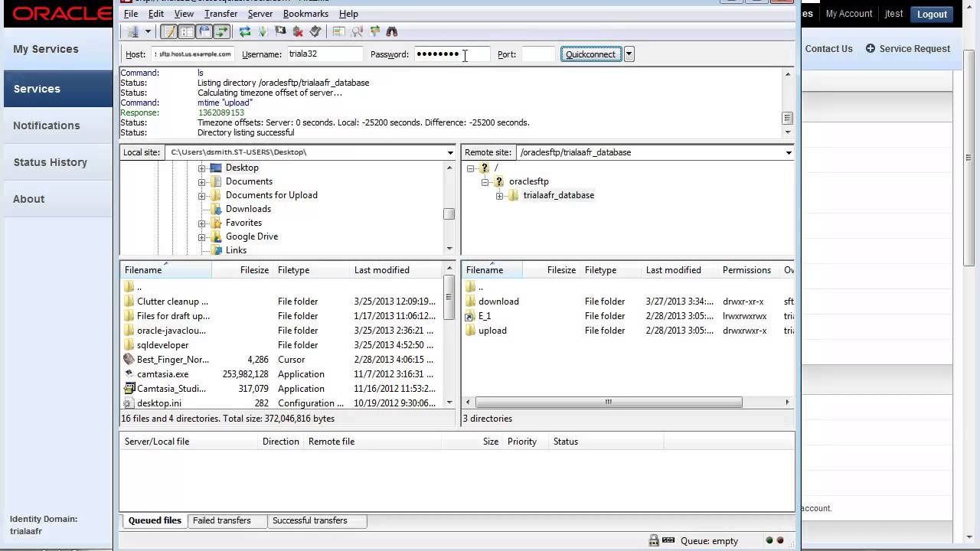980x551 pixels.
Task: Open the Site Manager icon
Action: (x=133, y=31)
